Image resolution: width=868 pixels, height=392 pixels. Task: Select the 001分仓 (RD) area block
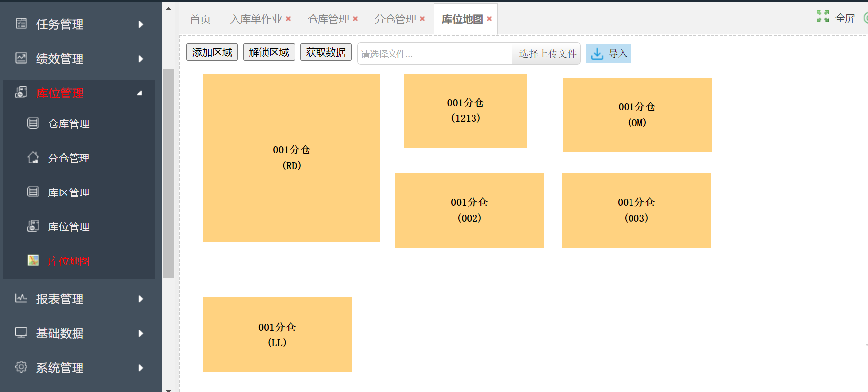(291, 158)
